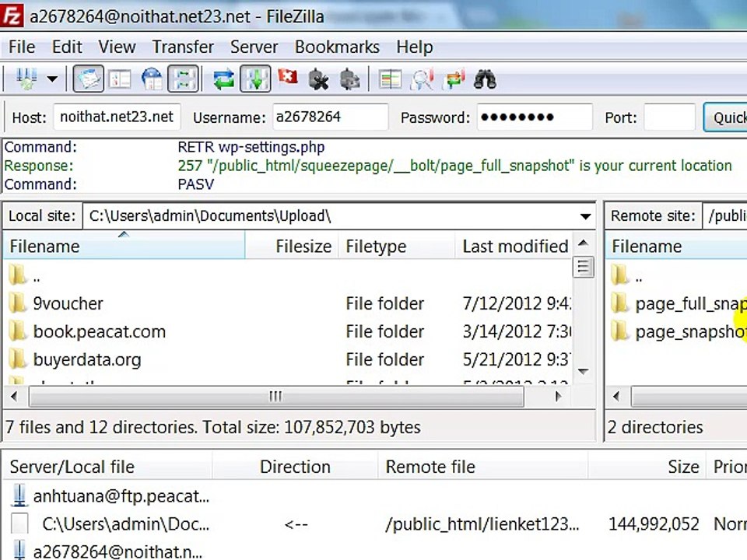Open the File menu
This screenshot has width=747, height=560.
tap(22, 47)
